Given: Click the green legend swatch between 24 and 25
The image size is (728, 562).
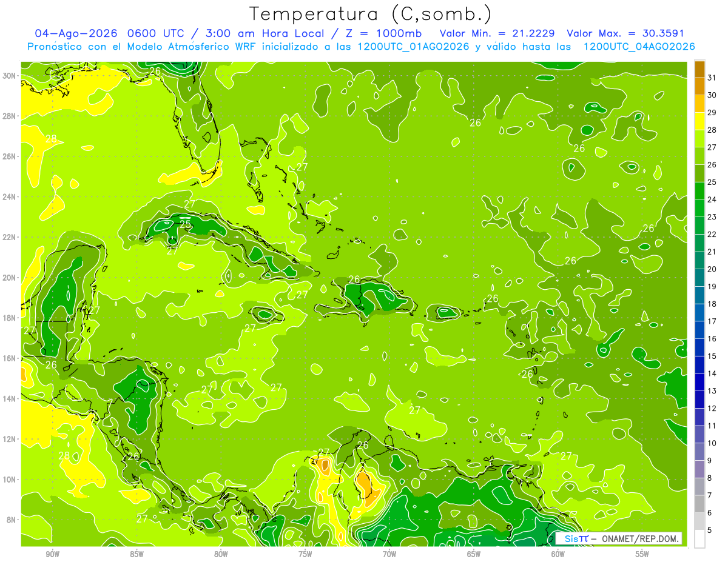Looking at the screenshot, I should [x=699, y=191].
